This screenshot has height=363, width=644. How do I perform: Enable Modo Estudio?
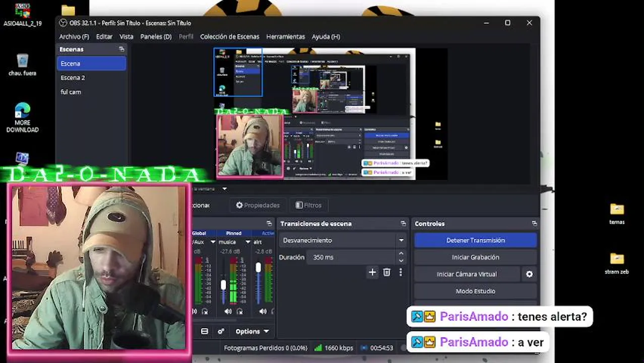click(475, 291)
